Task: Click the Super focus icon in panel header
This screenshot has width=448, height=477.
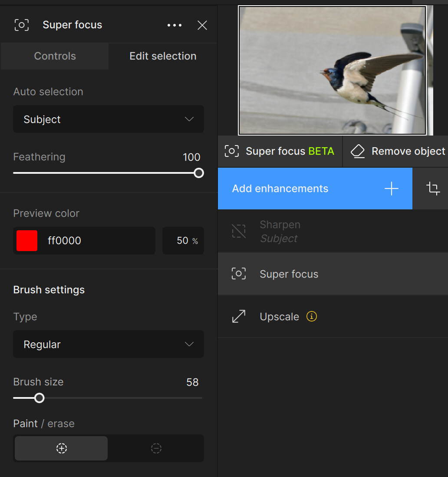Action: pos(22,25)
